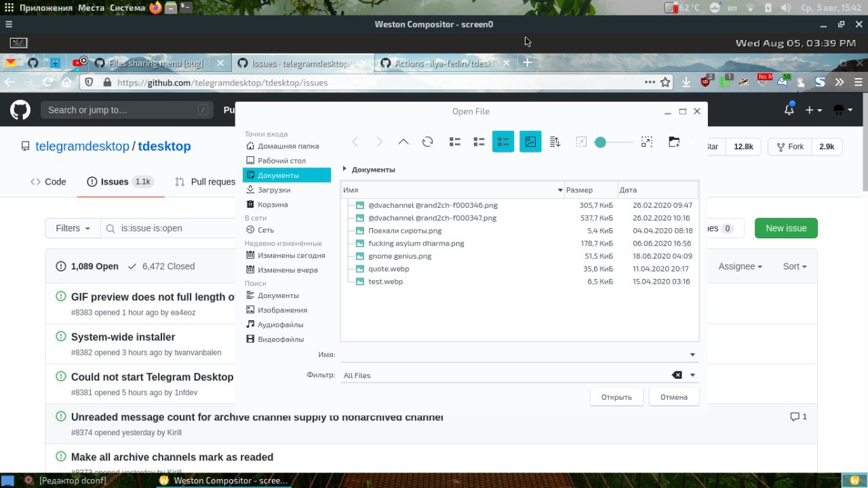The width and height of the screenshot is (868, 488).
Task: Open Домашняя папка in places sidebar
Action: [x=287, y=146]
